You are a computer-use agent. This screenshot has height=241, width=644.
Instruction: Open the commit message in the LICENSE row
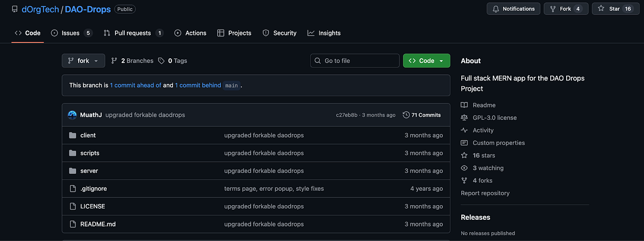[264, 207]
